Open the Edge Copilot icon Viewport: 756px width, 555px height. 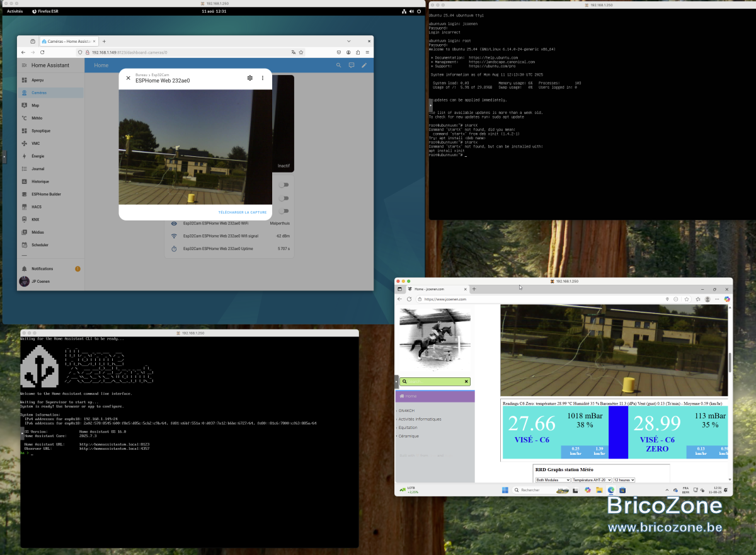(726, 299)
